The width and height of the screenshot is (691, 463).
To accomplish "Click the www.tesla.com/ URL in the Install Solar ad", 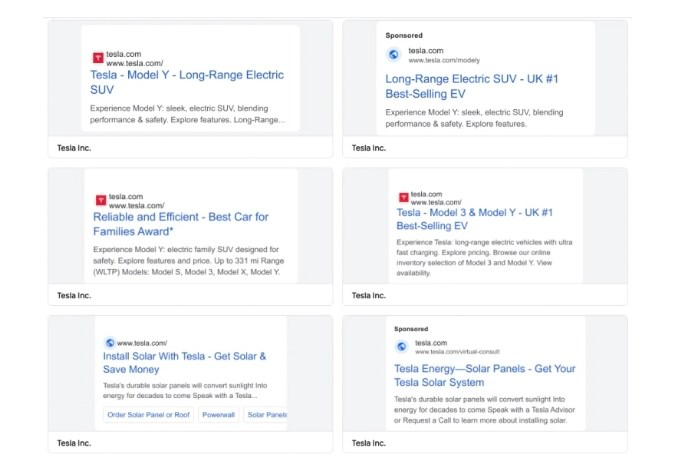I will 142,343.
